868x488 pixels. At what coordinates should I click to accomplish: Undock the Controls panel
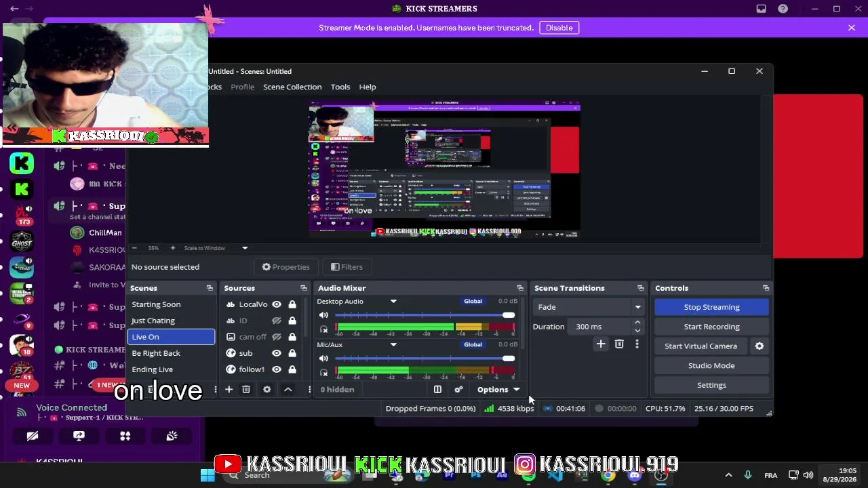[766, 288]
